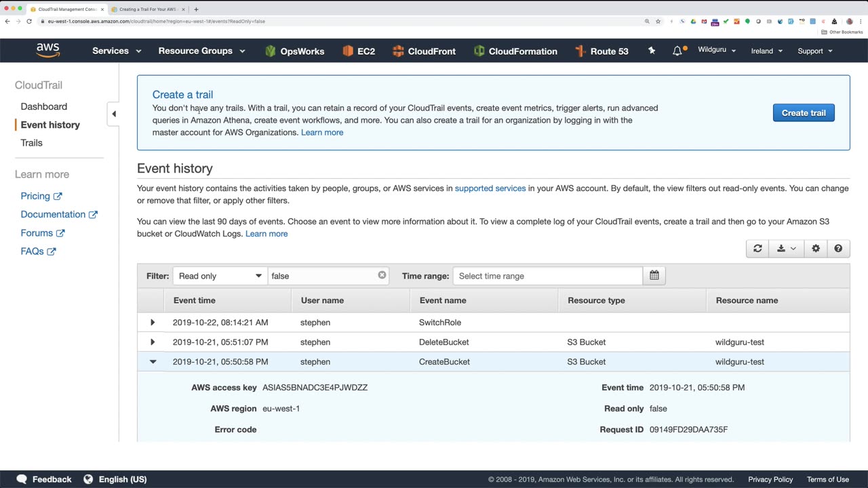The image size is (868, 488).
Task: Open the notifications bell
Action: coord(677,51)
